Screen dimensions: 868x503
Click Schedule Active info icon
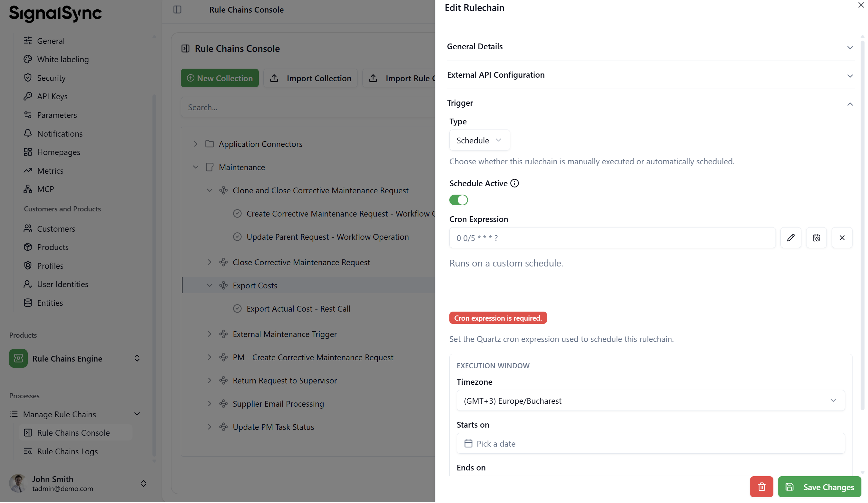click(514, 183)
